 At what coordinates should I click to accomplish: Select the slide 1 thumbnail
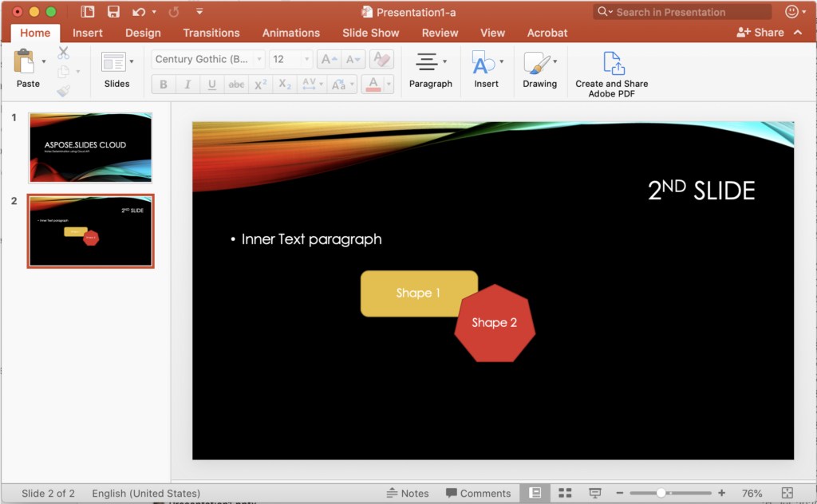90,148
